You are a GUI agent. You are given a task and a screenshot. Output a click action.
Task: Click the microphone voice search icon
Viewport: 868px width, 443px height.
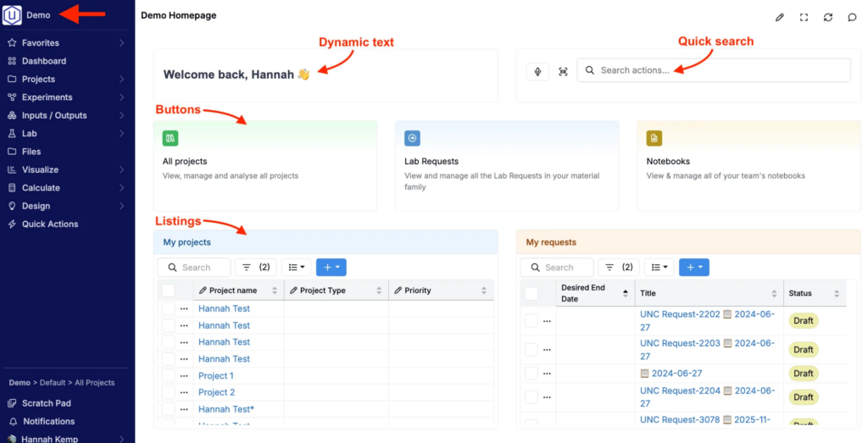537,71
